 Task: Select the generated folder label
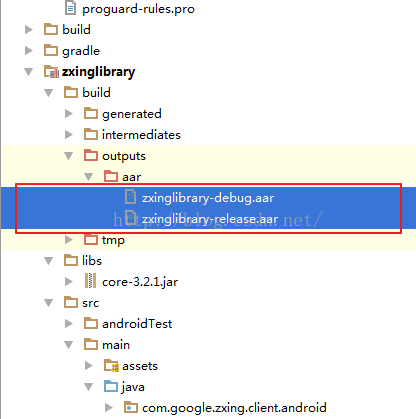point(132,114)
